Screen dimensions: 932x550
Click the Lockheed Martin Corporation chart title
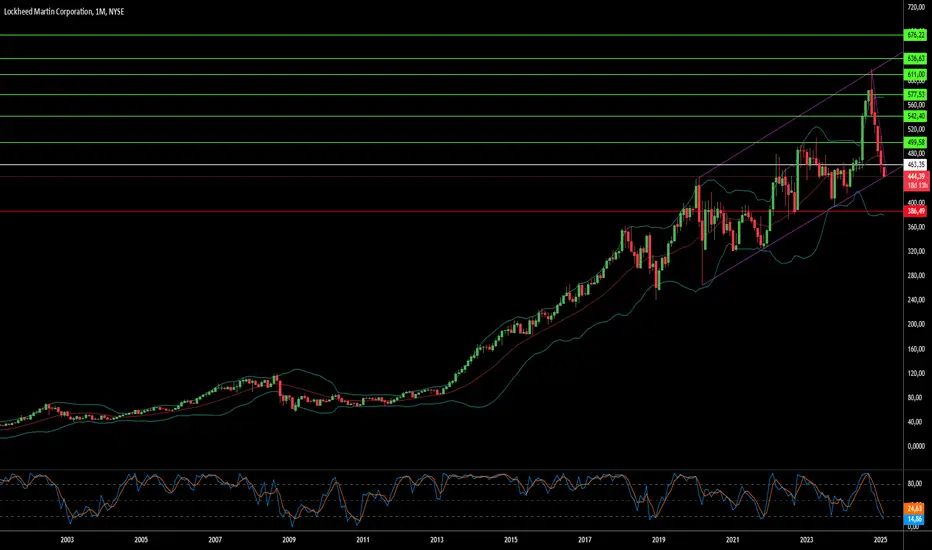click(48, 11)
